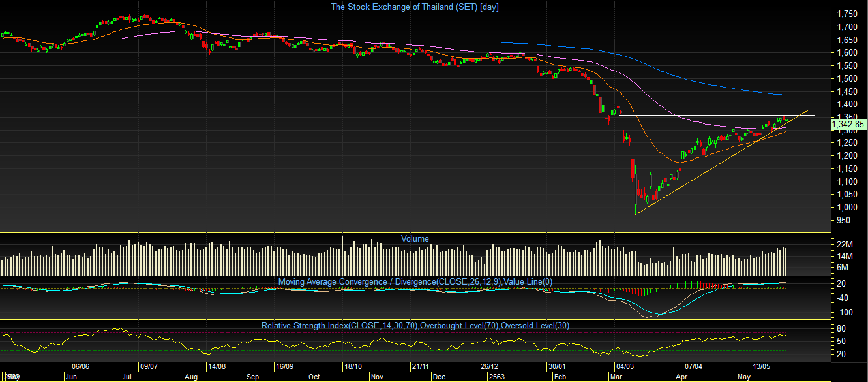Click the 1,750 price axis label
The height and width of the screenshot is (382, 868).
pyautogui.click(x=847, y=14)
